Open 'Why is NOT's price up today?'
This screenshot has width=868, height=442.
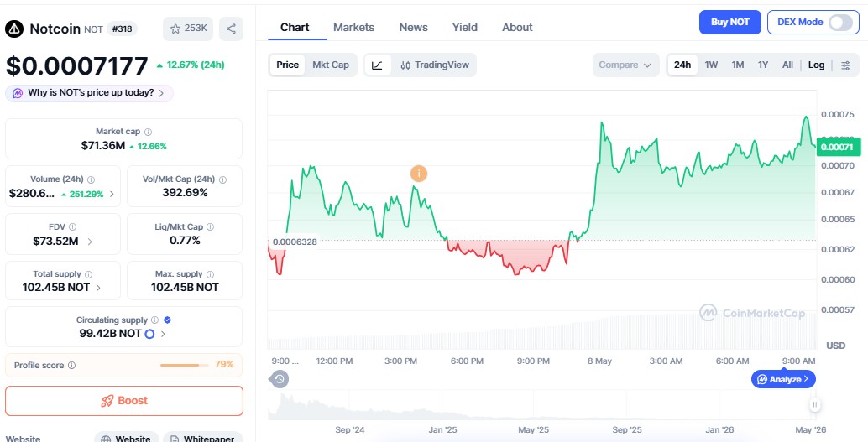pyautogui.click(x=90, y=93)
